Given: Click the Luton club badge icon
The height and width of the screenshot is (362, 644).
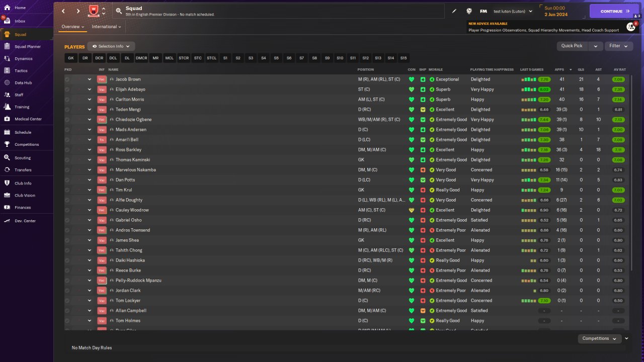Looking at the screenshot, I should [x=93, y=11].
